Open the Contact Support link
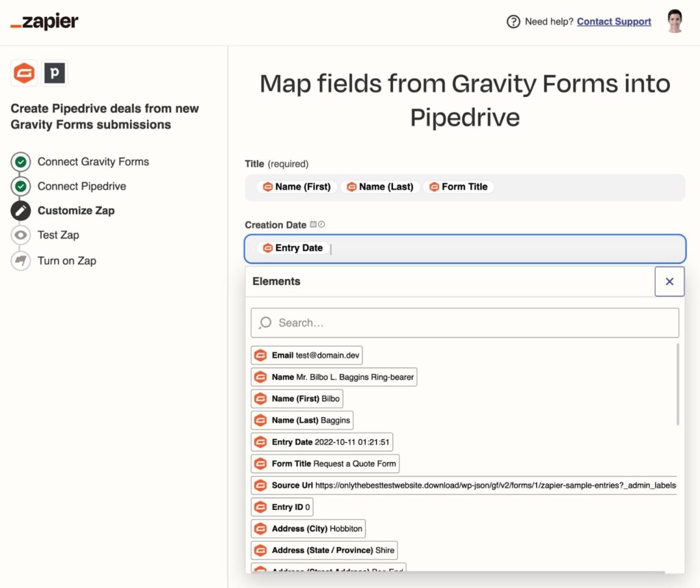700x588 pixels. [613, 21]
